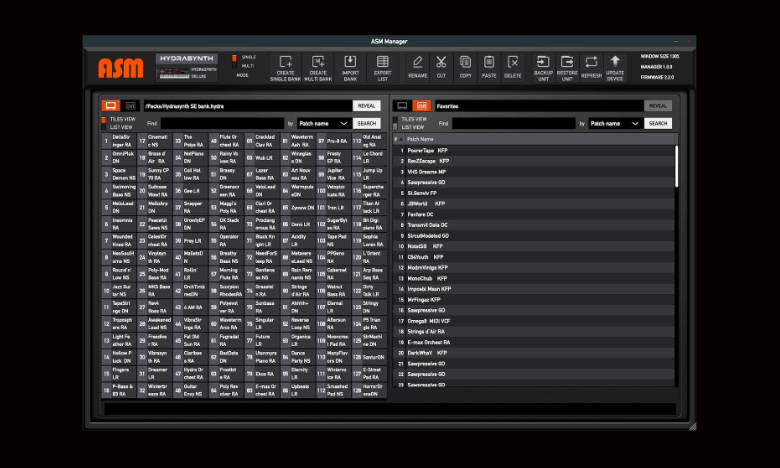Click Search button in right panel
This screenshot has width=780, height=468.
(658, 123)
